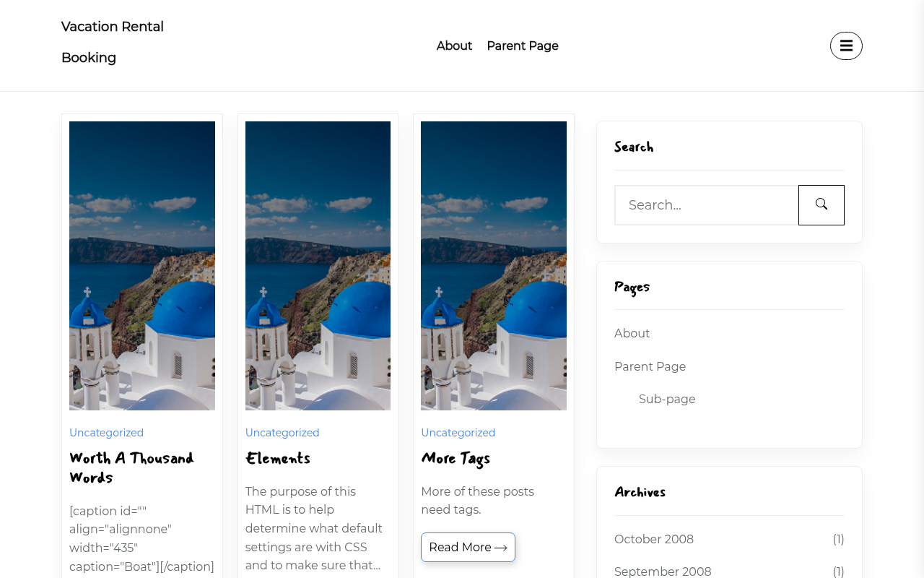This screenshot has height=578, width=924.
Task: Open the Elements post title
Action: coord(277,458)
